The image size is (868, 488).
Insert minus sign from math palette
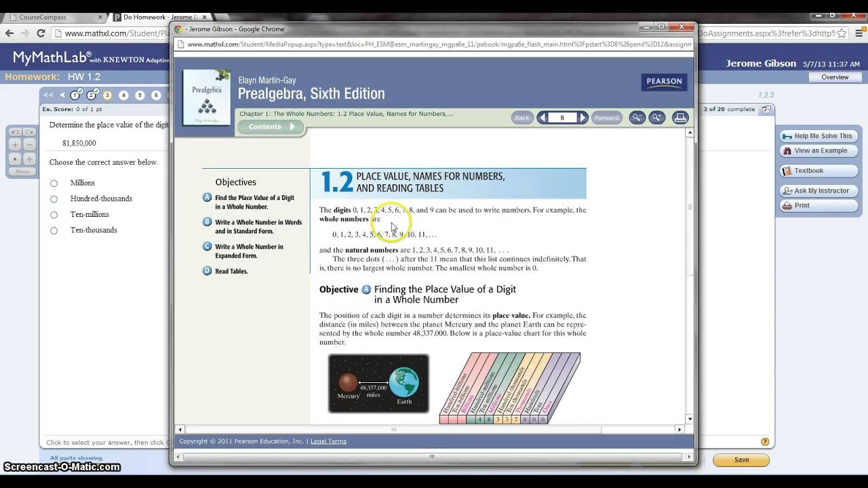(x=29, y=145)
